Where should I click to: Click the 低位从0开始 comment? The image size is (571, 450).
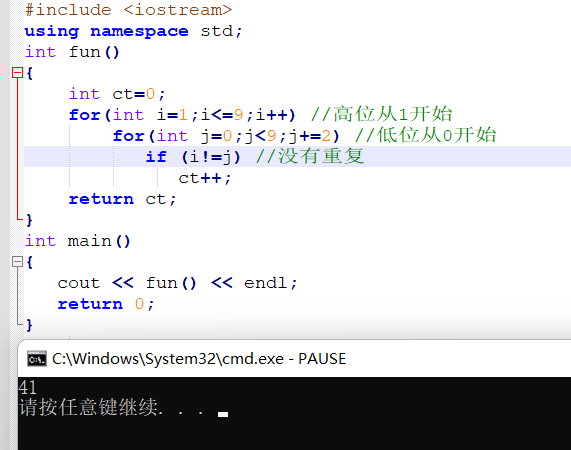pyautogui.click(x=425, y=135)
